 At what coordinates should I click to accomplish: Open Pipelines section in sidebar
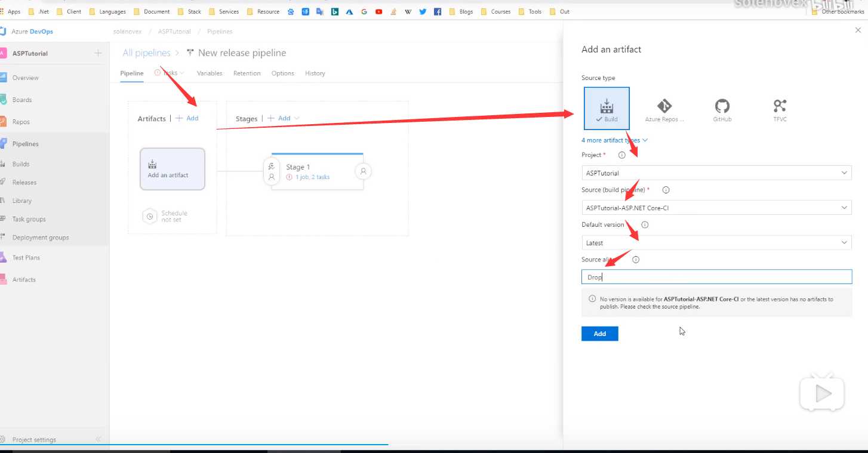click(25, 144)
